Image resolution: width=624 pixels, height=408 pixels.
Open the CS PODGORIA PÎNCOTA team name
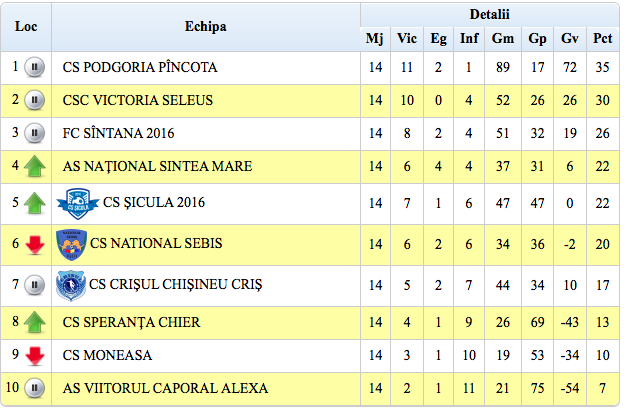[x=140, y=68]
